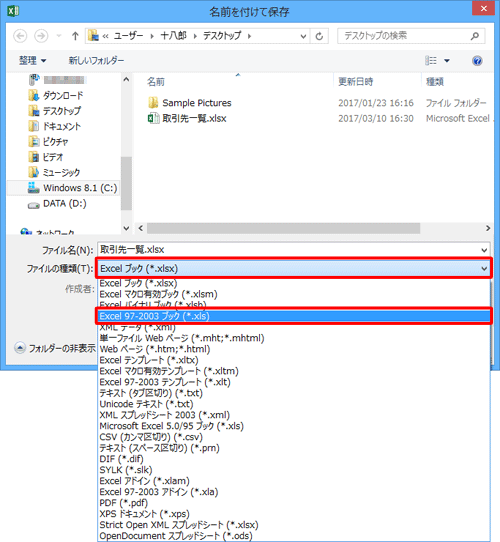Screen dimensions: 500x542
Task: Collapse the ファイルの種類 dropdown
Action: tap(484, 269)
